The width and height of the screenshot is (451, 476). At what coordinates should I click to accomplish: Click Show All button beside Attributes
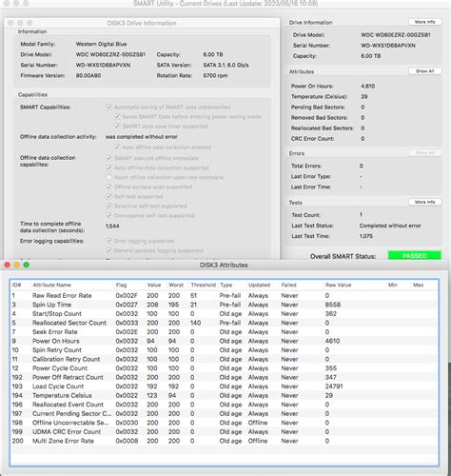tap(424, 71)
